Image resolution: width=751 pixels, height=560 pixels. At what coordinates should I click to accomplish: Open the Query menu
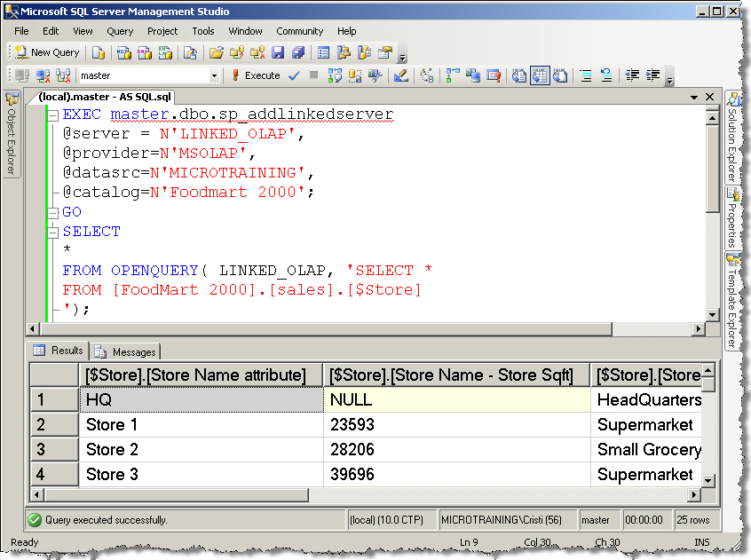click(120, 31)
